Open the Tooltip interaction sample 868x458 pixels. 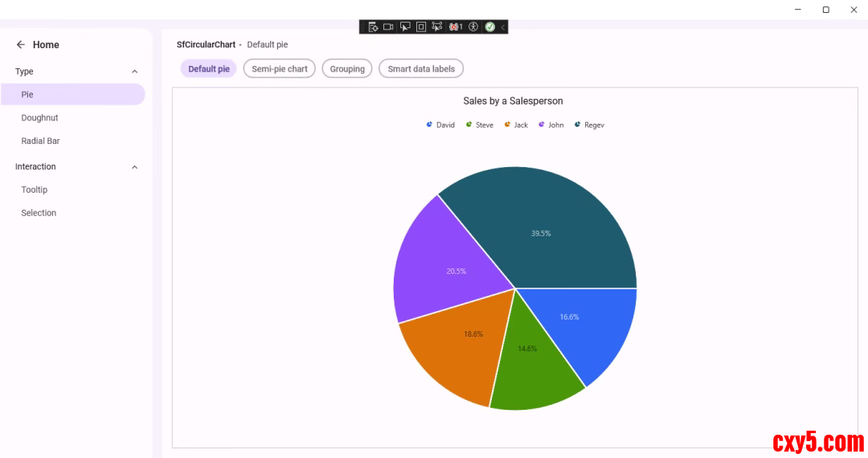[x=35, y=190]
